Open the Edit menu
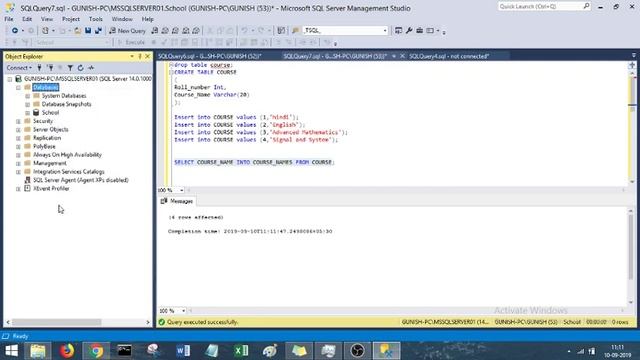The height and width of the screenshot is (360, 640). point(27,19)
